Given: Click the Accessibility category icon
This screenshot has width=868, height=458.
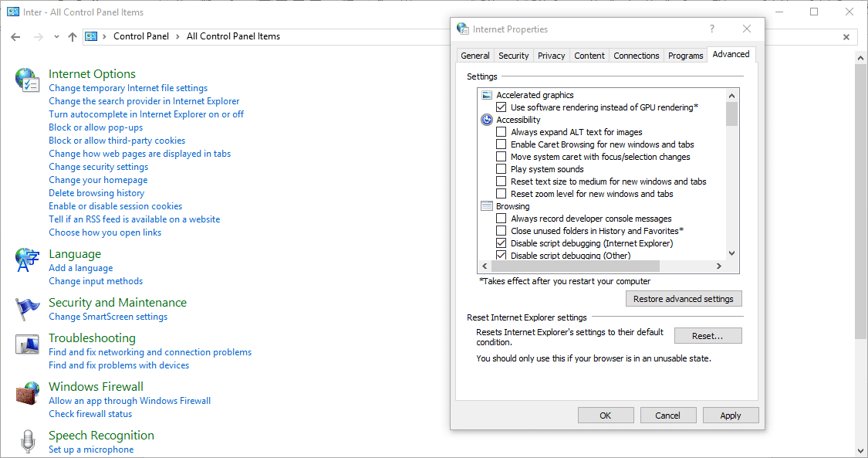Looking at the screenshot, I should [x=487, y=120].
